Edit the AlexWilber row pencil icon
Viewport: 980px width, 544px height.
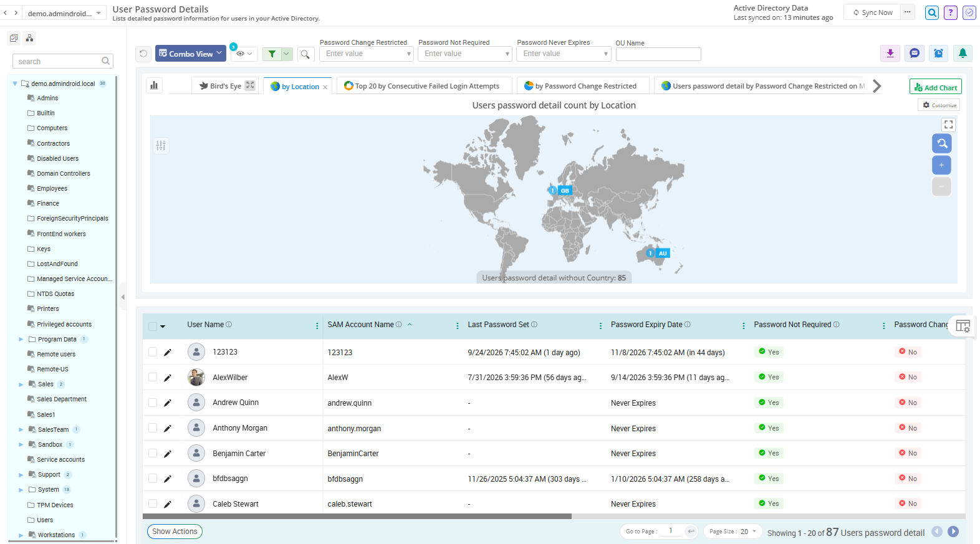167,378
